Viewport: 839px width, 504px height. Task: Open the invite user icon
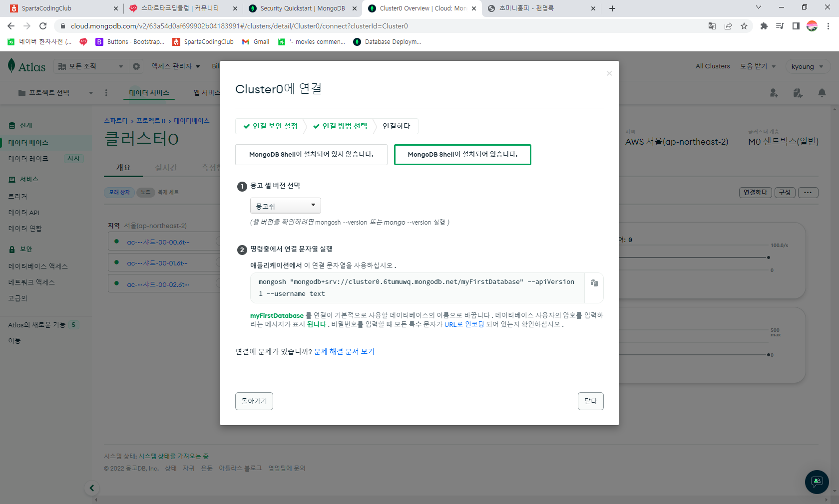[x=774, y=93]
